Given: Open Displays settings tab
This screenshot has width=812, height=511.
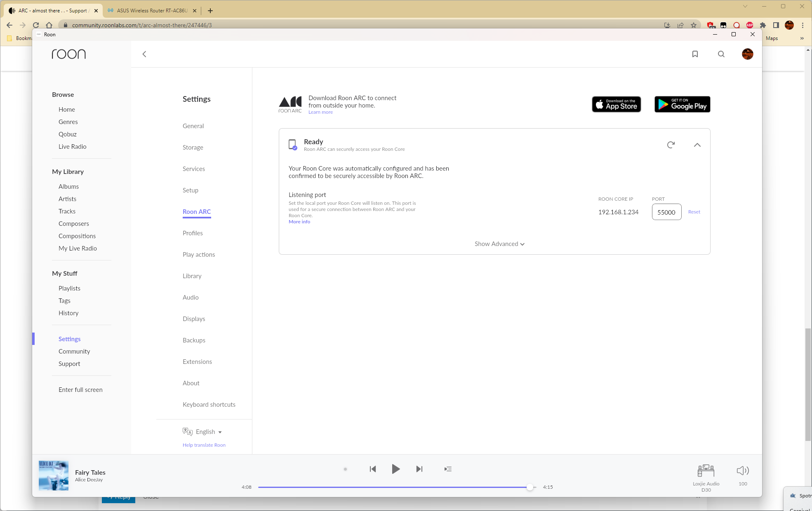Looking at the screenshot, I should tap(194, 319).
